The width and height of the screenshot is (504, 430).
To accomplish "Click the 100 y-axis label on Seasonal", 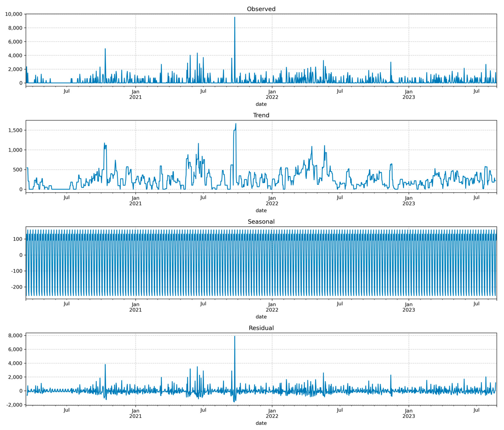I will coord(17,239).
